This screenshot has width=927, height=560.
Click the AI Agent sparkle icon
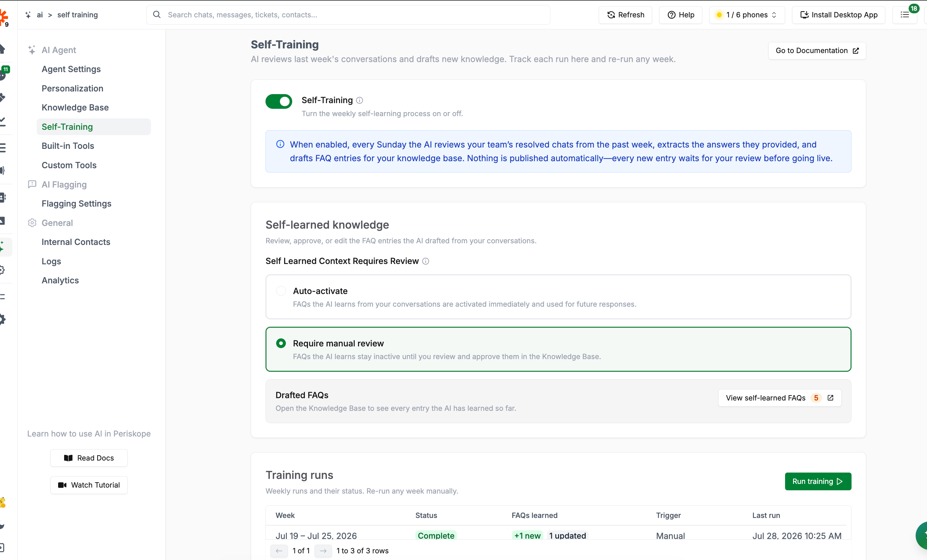pyautogui.click(x=32, y=50)
